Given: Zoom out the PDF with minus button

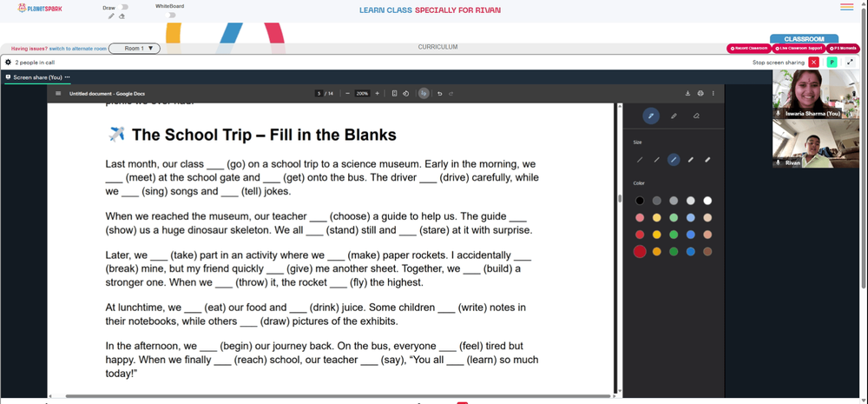Looking at the screenshot, I should point(347,94).
